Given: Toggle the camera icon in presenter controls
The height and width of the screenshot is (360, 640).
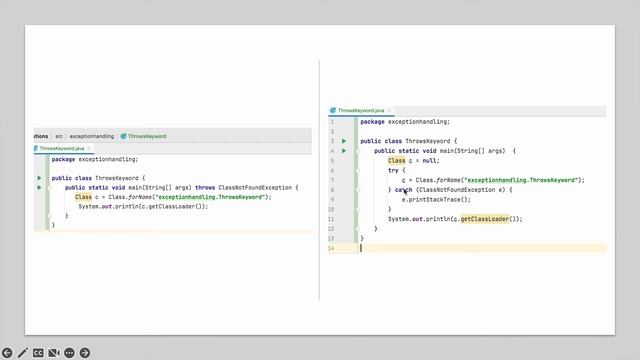Looking at the screenshot, I should click(x=53, y=353).
